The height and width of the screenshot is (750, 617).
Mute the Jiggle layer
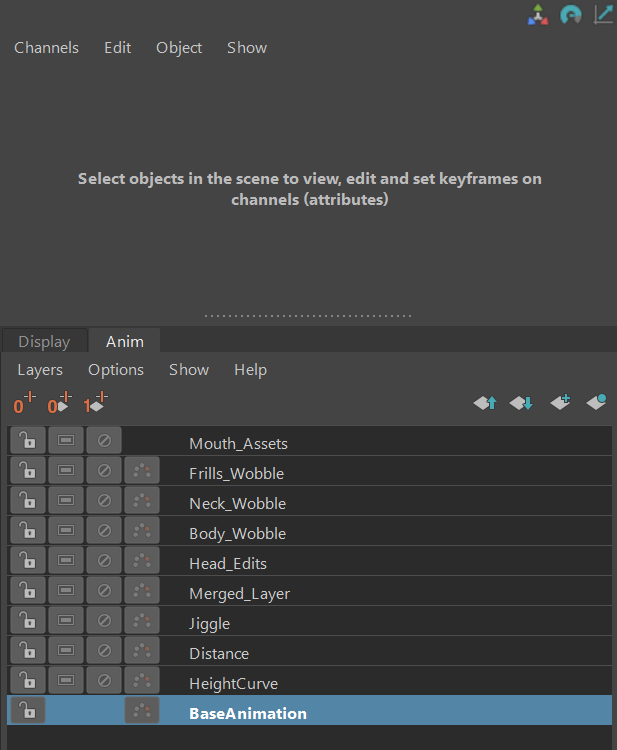[104, 620]
